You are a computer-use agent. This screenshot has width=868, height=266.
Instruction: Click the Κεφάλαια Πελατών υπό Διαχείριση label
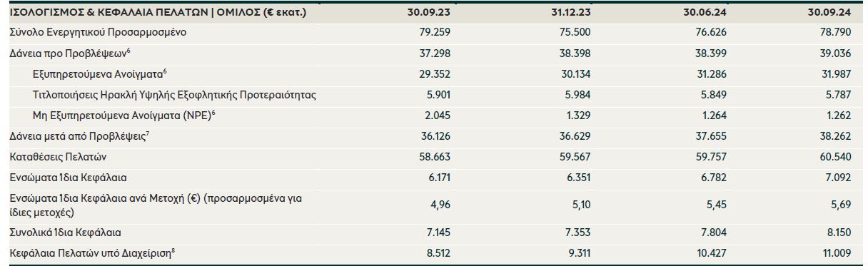(x=92, y=252)
